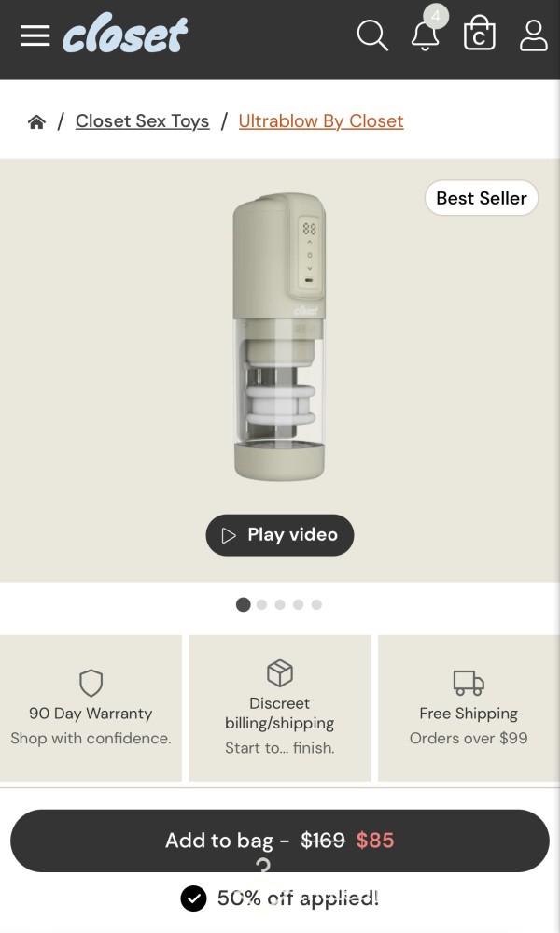This screenshot has height=933, width=560.
Task: Add the product to bag for $85
Action: [280, 841]
